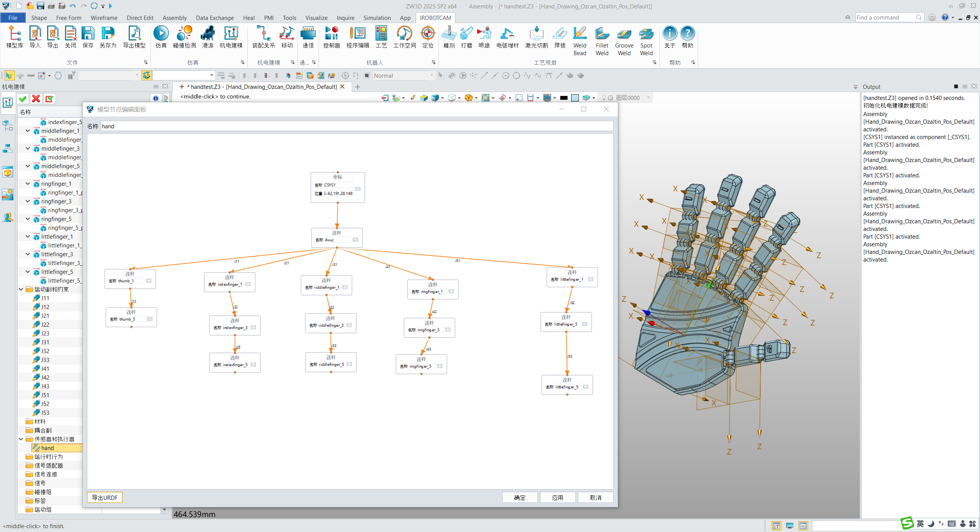Click the 机电建模 ribbon icon
Screen dimensions: 980x532
[231, 34]
